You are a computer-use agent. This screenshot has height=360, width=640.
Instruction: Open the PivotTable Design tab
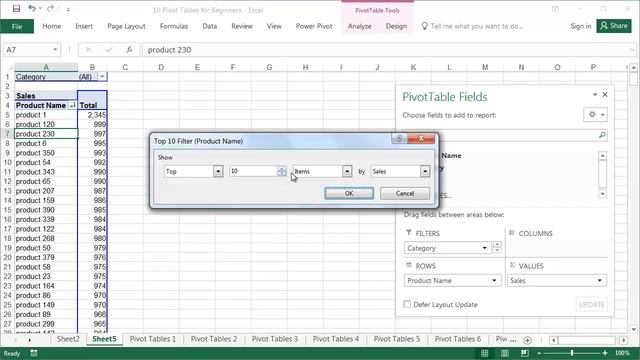396,26
